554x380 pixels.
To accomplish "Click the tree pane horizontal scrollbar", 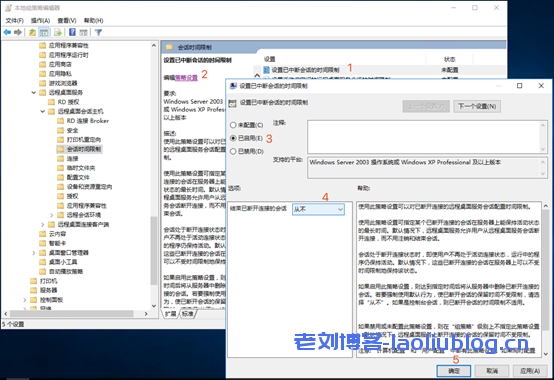I will point(76,314).
